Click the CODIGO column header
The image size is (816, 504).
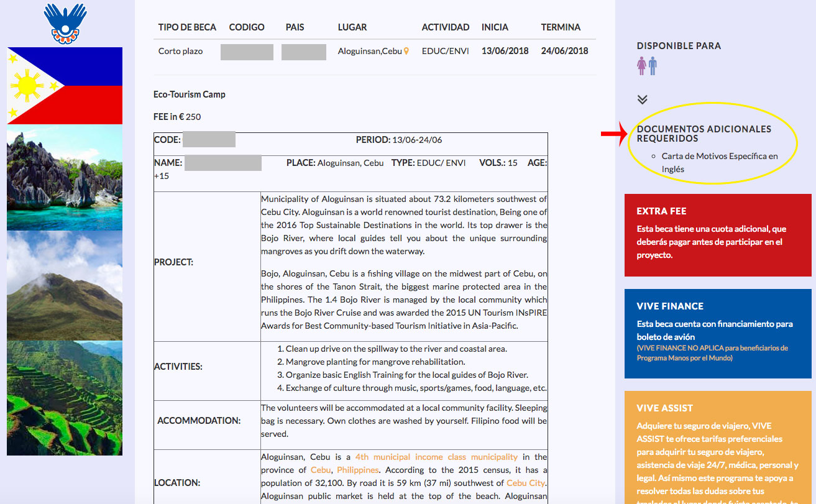247,27
